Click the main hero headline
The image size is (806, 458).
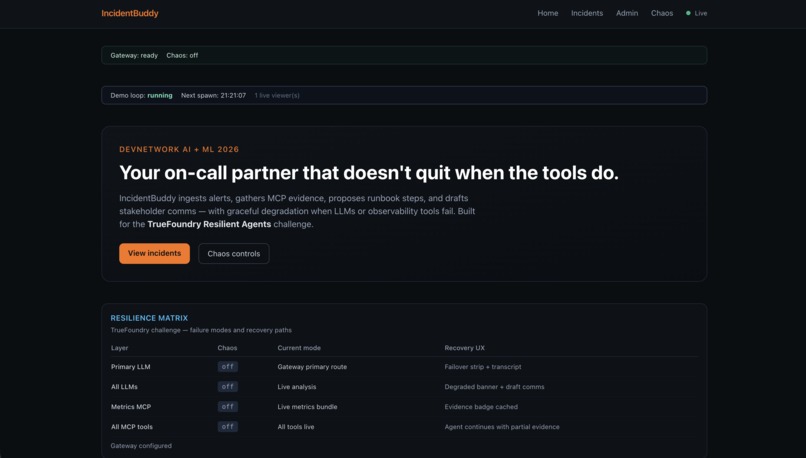point(369,173)
